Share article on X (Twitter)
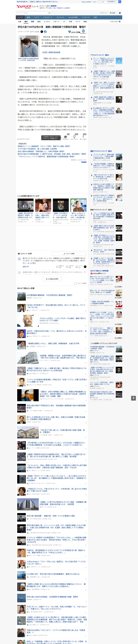 point(42,32)
